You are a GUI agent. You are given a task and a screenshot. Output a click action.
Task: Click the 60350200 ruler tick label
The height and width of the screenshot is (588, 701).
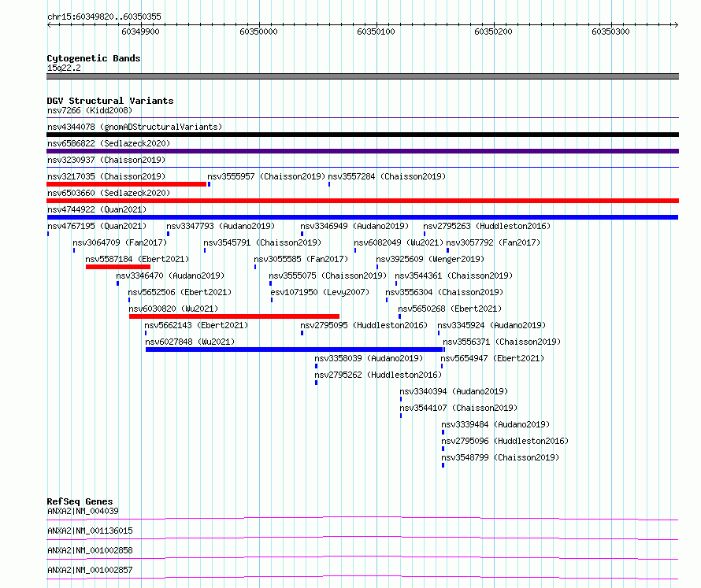click(x=493, y=31)
